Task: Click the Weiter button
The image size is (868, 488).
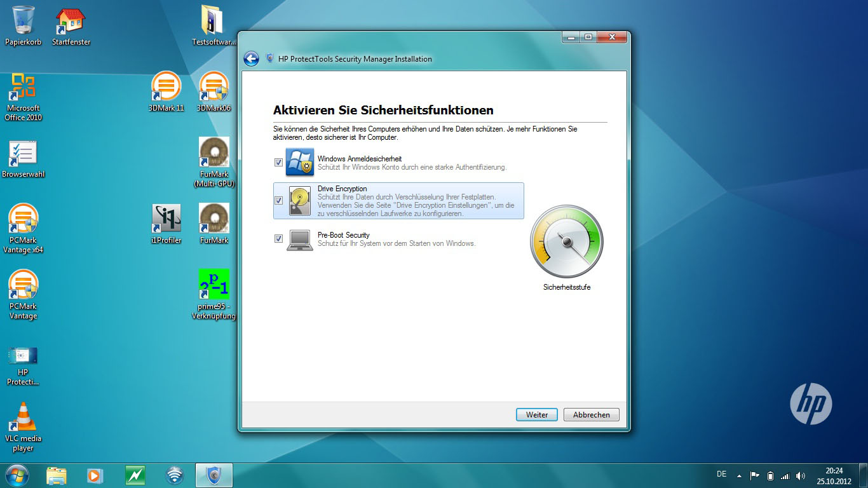Action: coord(537,414)
